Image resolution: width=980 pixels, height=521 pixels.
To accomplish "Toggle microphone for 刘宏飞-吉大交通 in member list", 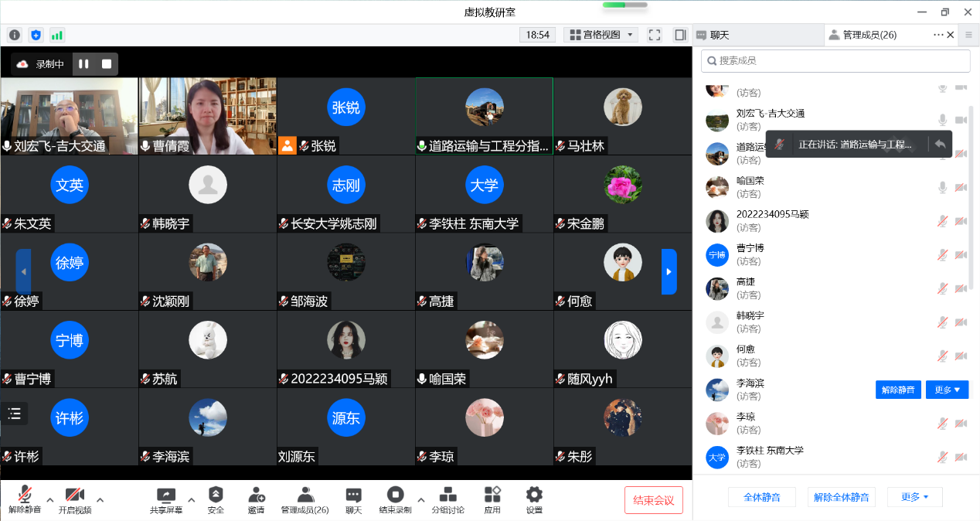I will (x=942, y=120).
